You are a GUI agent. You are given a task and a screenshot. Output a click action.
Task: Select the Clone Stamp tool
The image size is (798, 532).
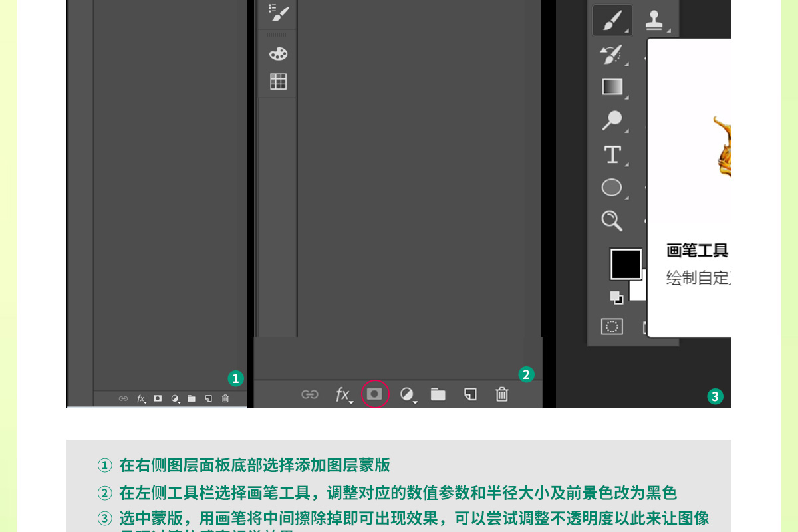(x=656, y=21)
